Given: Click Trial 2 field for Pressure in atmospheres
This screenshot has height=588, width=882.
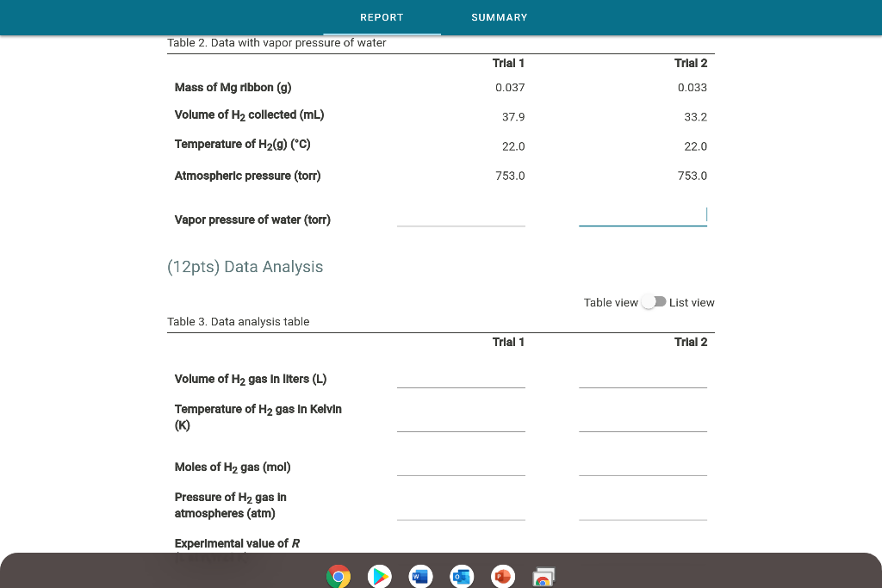Looking at the screenshot, I should [643, 517].
